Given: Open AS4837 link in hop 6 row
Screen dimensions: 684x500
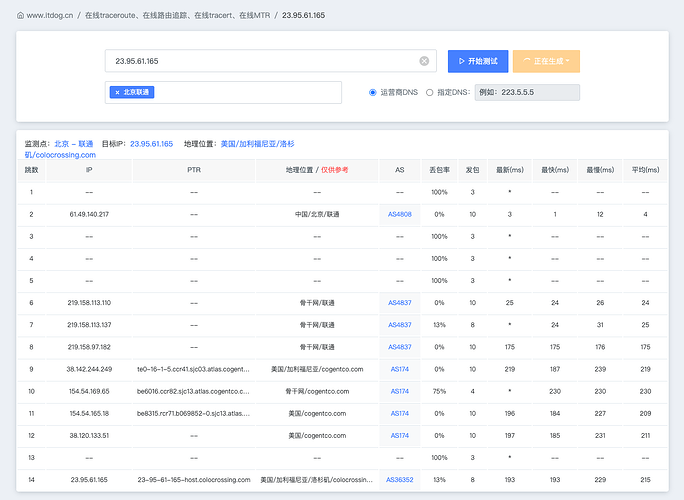Looking at the screenshot, I should click(x=400, y=303).
